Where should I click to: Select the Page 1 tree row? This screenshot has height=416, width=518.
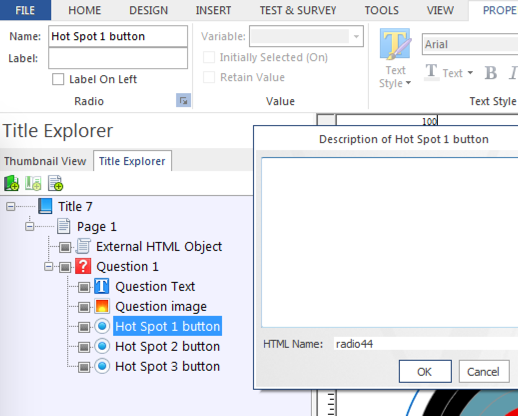[x=97, y=226]
